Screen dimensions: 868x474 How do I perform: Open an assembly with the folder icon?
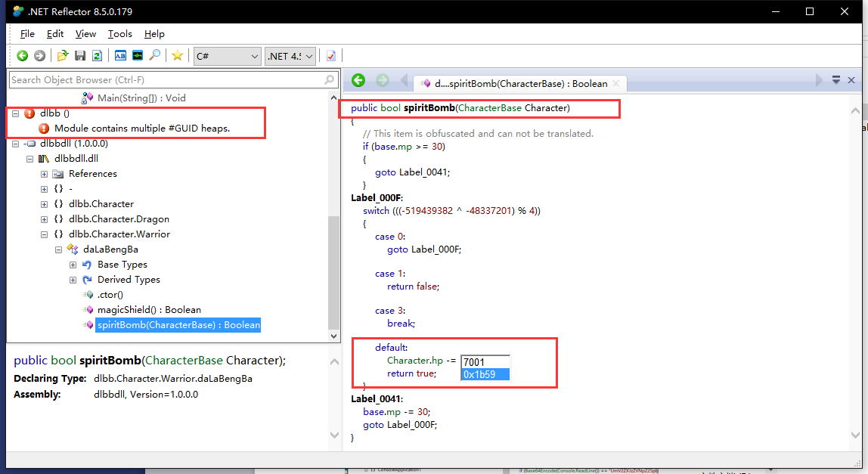pos(63,55)
